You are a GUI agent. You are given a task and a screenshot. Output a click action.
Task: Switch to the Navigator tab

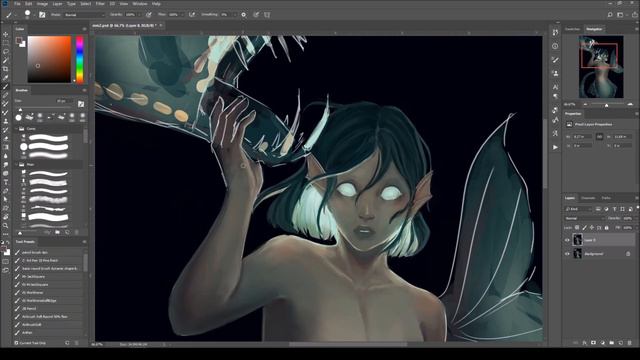[594, 29]
